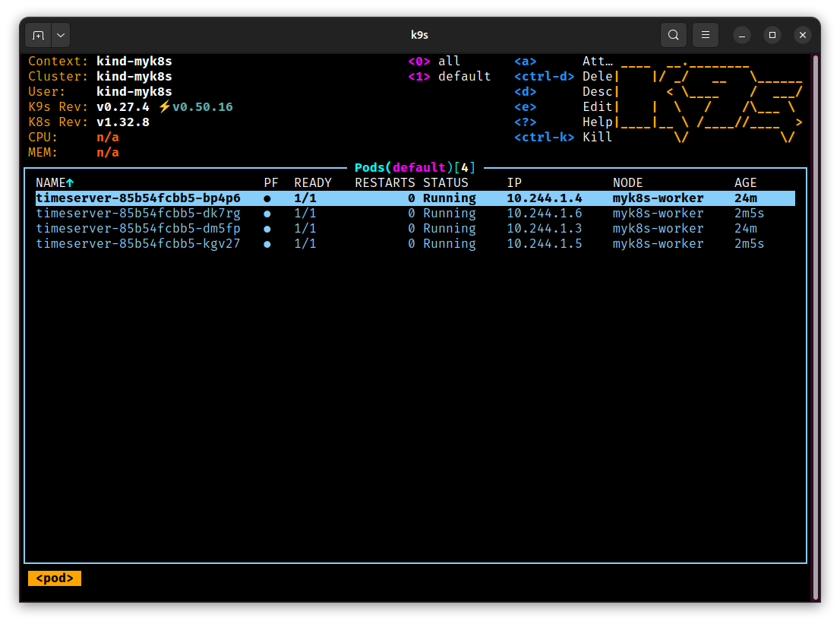This screenshot has height=624, width=840.
Task: Click the User kind-myk8s value
Action: [x=134, y=92]
